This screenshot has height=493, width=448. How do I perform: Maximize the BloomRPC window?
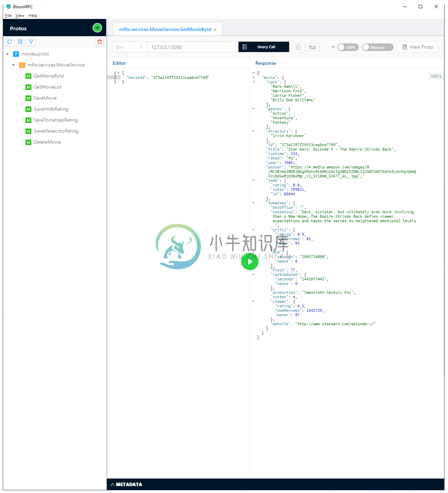(x=420, y=7)
